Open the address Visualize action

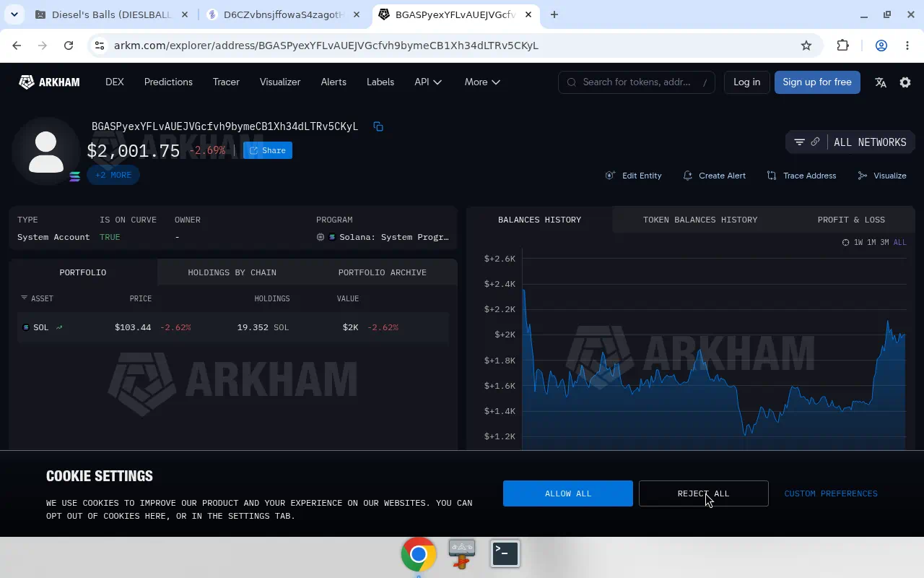(x=881, y=176)
